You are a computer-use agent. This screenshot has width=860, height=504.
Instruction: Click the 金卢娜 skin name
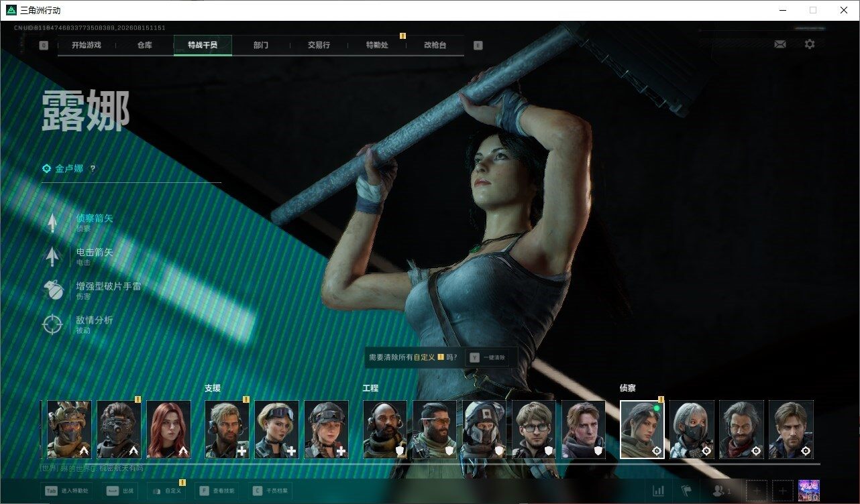(69, 169)
